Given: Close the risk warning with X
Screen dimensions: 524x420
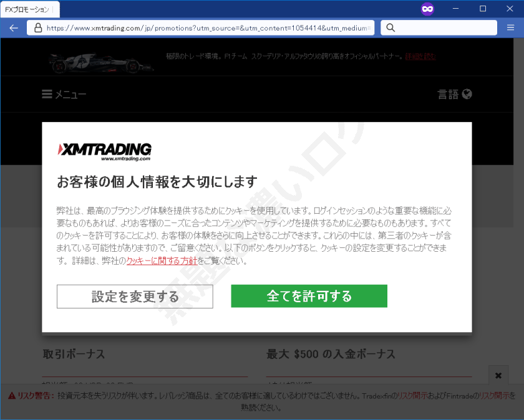Looking at the screenshot, I should pyautogui.click(x=498, y=376).
